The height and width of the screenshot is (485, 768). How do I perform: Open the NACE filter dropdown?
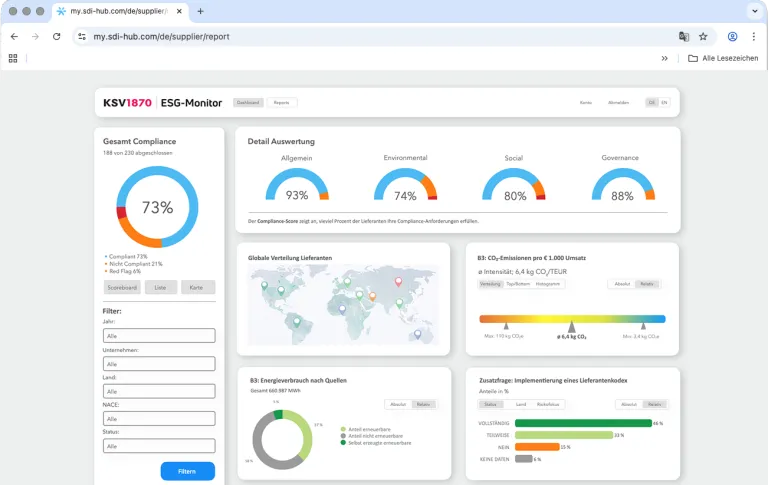[x=159, y=418]
